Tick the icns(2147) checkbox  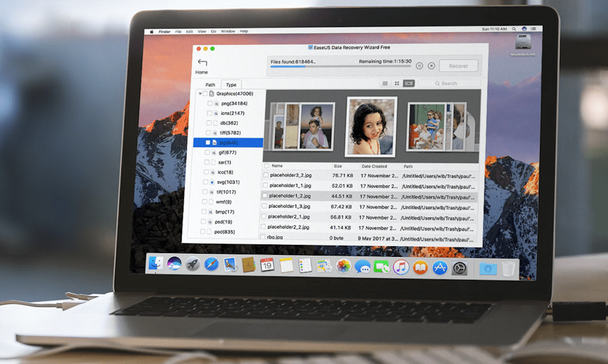click(x=209, y=113)
